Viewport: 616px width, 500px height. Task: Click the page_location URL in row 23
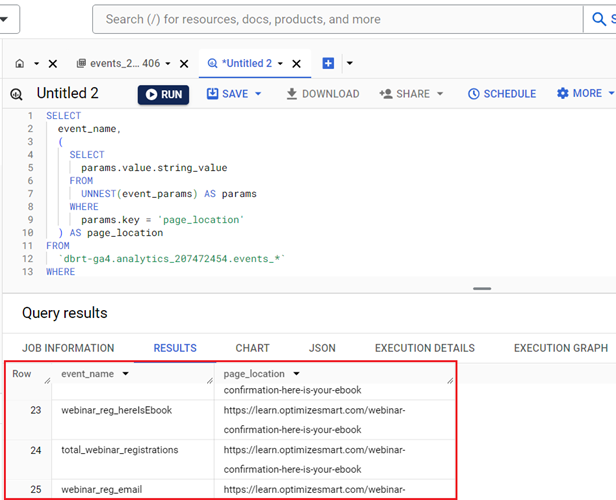pyautogui.click(x=314, y=420)
